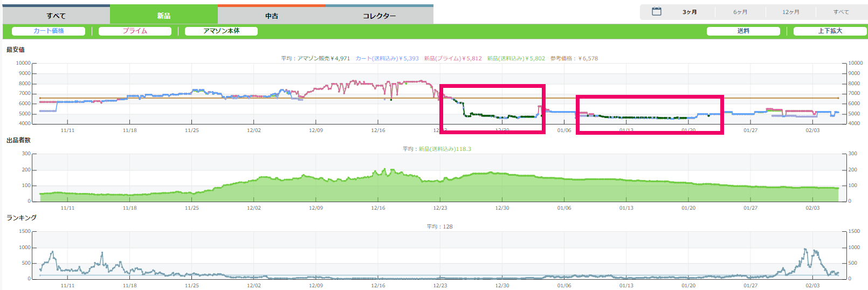Viewport: 868px width, 290px height.
Task: Click the calendar icon
Action: pyautogui.click(x=656, y=11)
